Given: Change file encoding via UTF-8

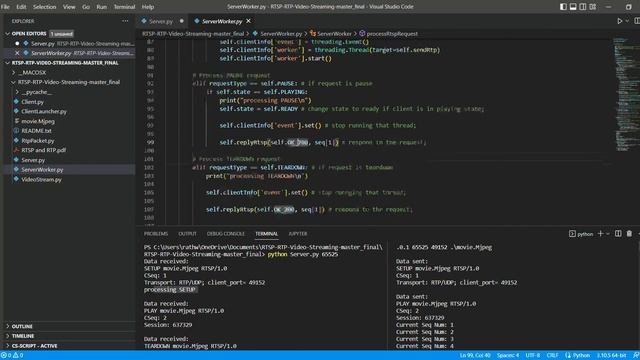Looking at the screenshot, I should pyautogui.click(x=533, y=356).
